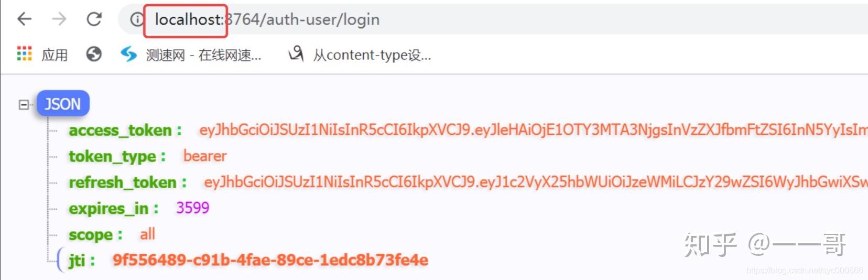Open the apps grid shortcut
The width and height of the screenshot is (868, 280).
24,53
